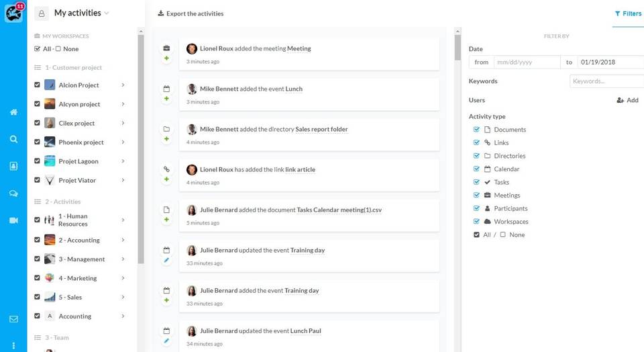
Task: Open the chat bubbles sidebar icon
Action: point(13,193)
